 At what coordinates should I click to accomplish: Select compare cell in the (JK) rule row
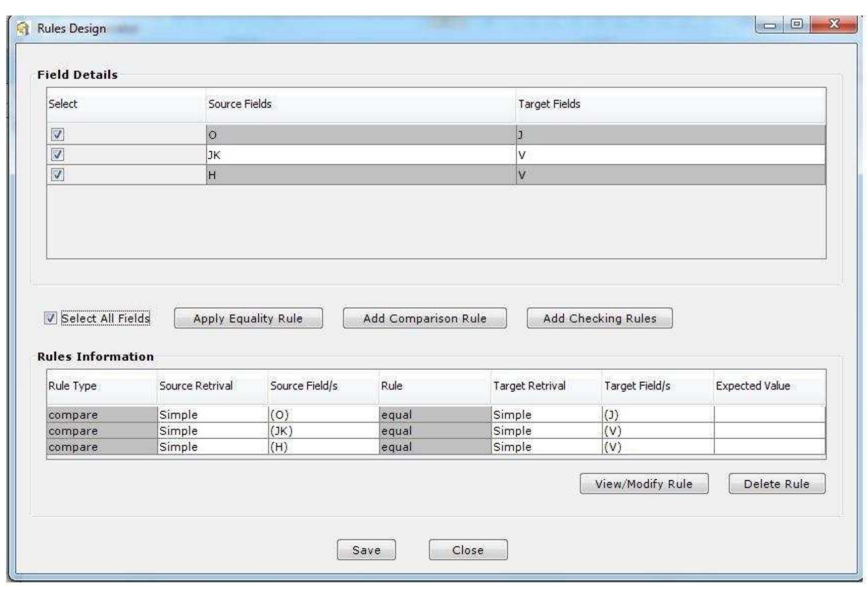coord(101,431)
